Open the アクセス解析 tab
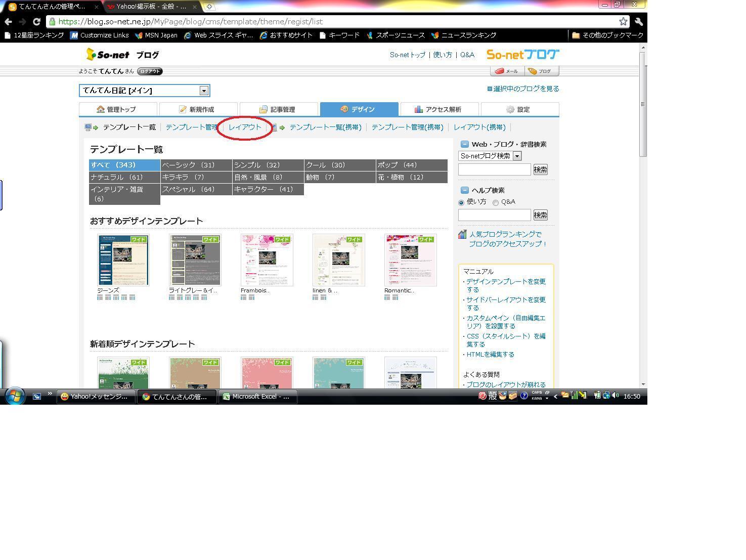The image size is (746, 560). pyautogui.click(x=440, y=109)
